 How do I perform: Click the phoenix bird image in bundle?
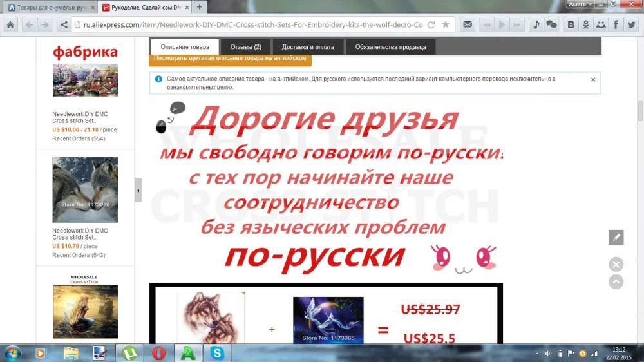pos(328,320)
